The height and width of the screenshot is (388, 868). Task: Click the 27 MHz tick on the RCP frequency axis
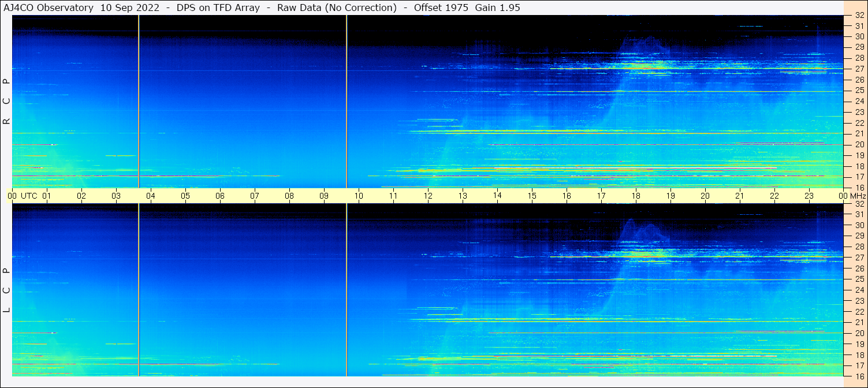coord(859,69)
